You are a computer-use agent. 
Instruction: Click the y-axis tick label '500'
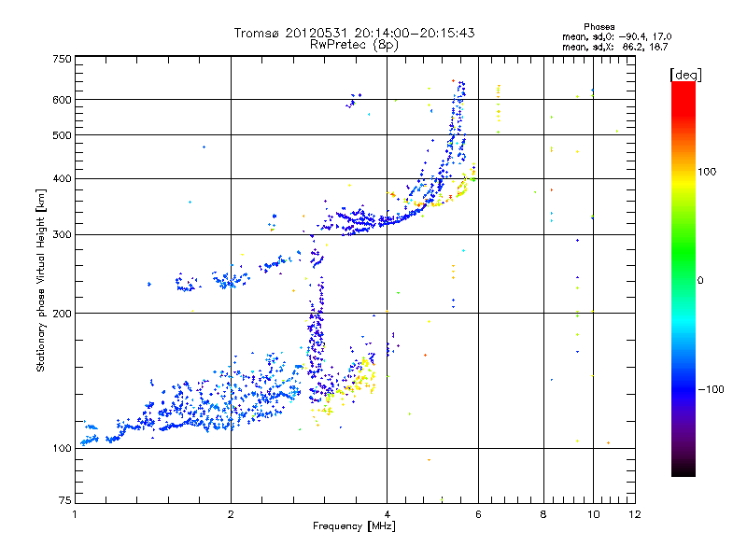tap(62, 135)
